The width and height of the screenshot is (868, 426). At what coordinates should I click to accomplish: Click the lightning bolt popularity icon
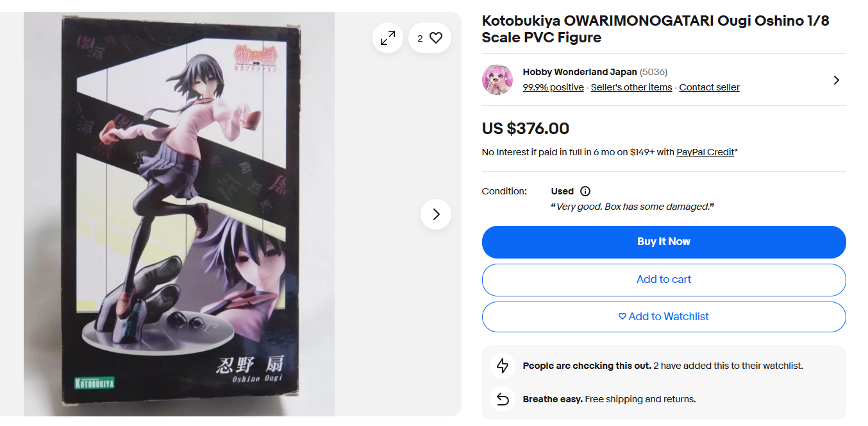503,366
